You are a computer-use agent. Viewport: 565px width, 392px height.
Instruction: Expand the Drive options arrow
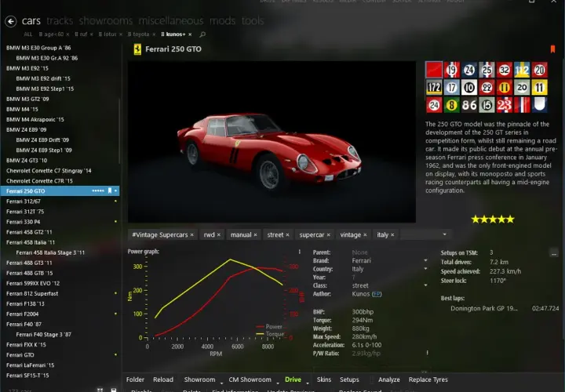[x=308, y=383]
